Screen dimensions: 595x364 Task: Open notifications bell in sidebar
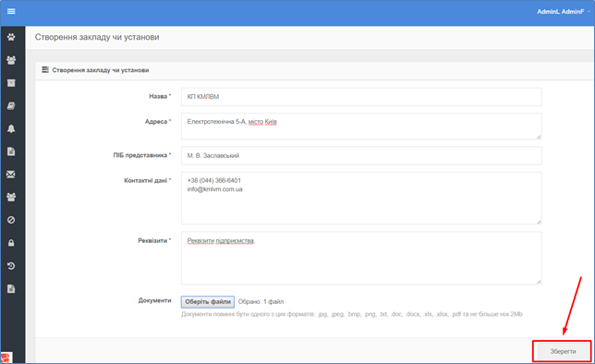[11, 128]
